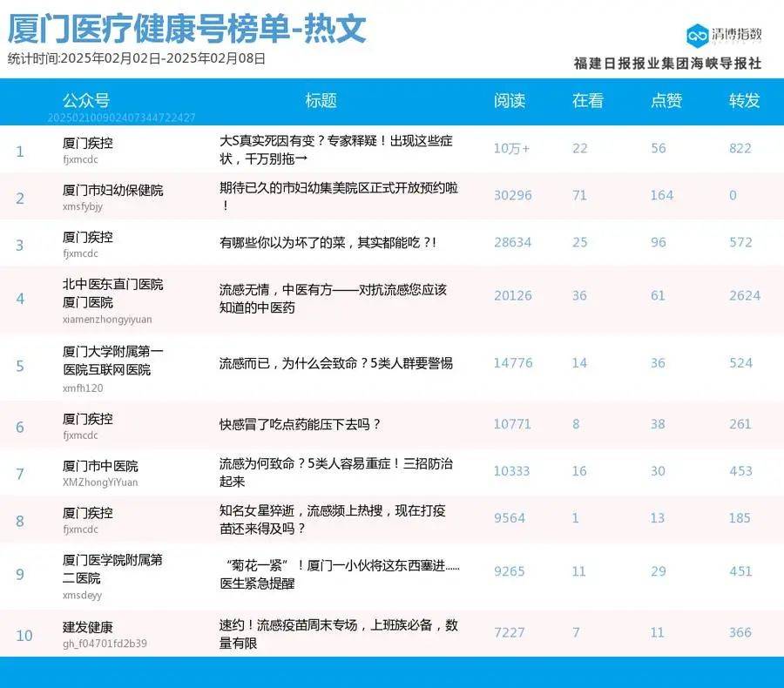Click share count 2624
This screenshot has width=784, height=688.
point(745,295)
